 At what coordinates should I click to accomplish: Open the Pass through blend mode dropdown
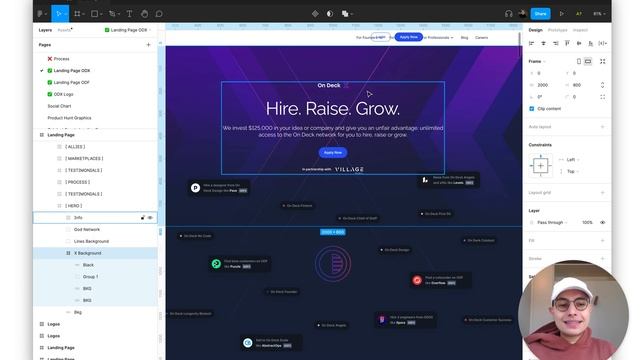pos(552,222)
